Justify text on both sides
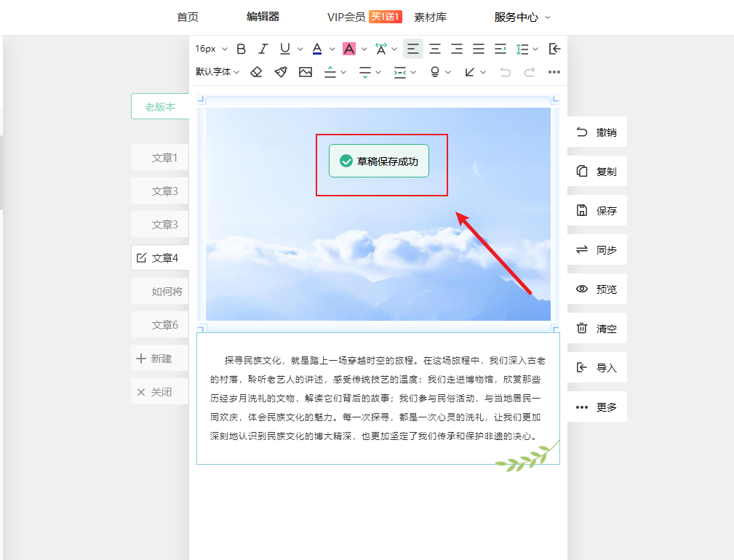The height and width of the screenshot is (560, 734). pos(479,49)
